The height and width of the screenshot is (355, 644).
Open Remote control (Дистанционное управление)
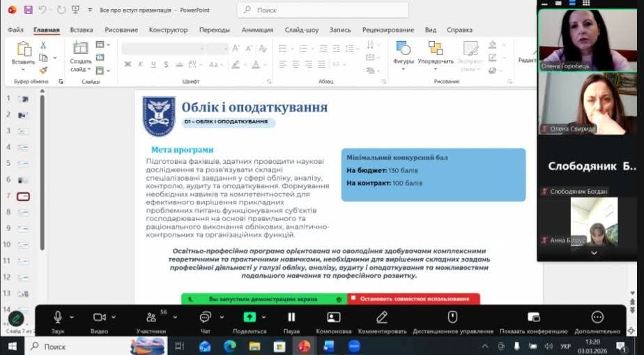[452, 317]
